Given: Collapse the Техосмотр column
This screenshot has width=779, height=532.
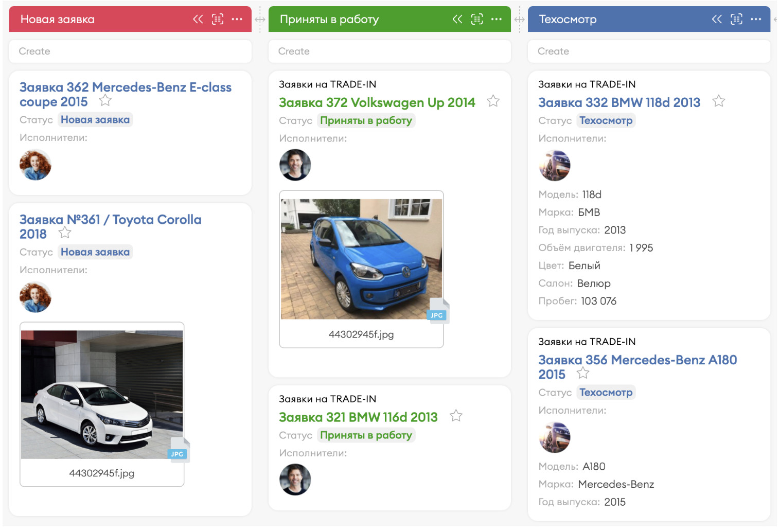Looking at the screenshot, I should click(717, 20).
